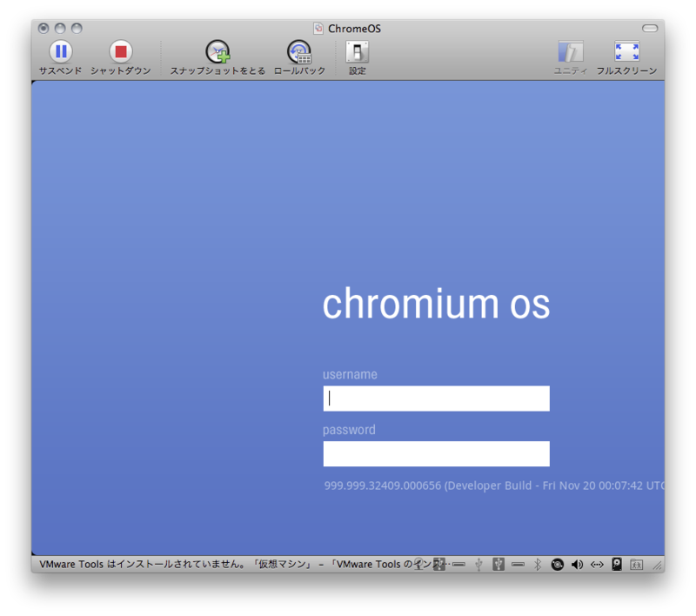The width and height of the screenshot is (696, 616).
Task: Focus the username input field
Action: click(437, 398)
